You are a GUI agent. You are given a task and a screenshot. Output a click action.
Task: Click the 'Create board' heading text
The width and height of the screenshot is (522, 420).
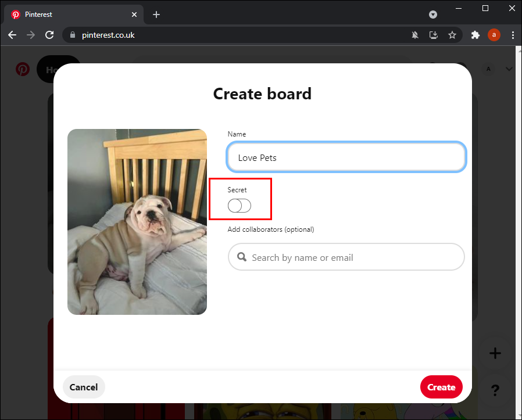click(262, 94)
